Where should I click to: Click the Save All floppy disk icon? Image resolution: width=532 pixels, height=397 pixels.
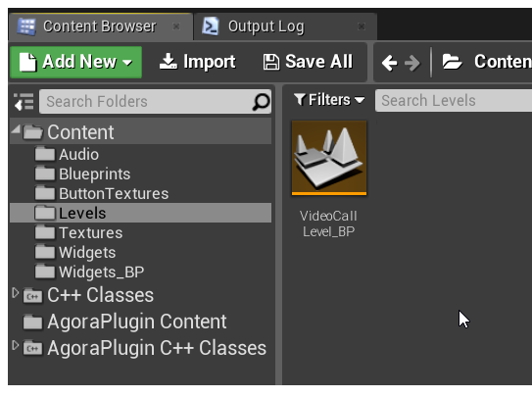(271, 62)
